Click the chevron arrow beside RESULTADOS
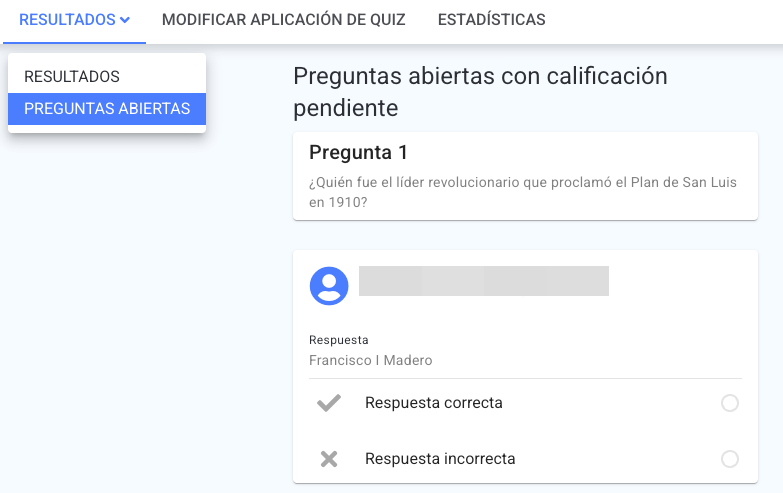The image size is (783, 493). pos(125,20)
